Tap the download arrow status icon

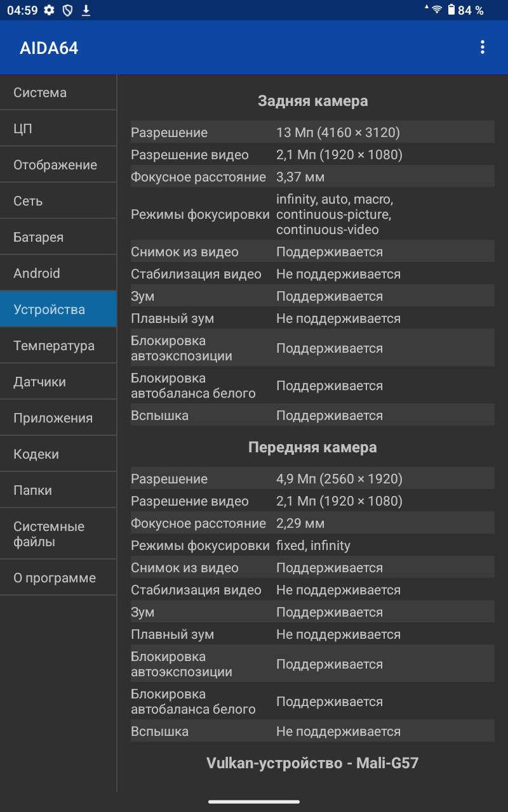(x=86, y=10)
